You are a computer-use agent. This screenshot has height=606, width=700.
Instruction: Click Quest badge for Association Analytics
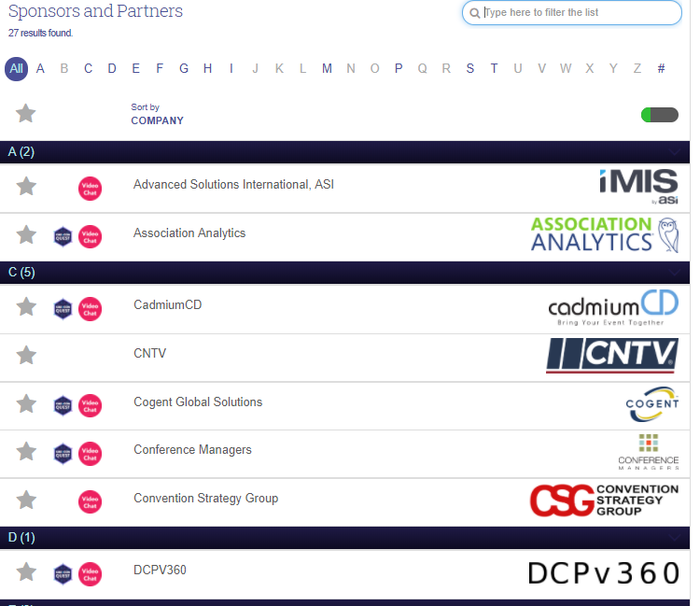[x=63, y=236]
